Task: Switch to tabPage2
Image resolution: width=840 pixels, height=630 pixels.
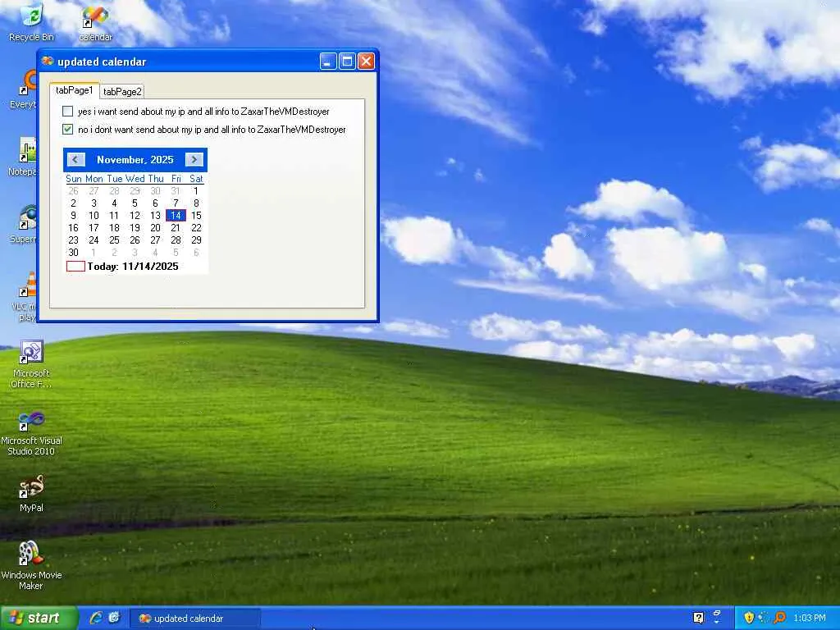Action: point(122,92)
